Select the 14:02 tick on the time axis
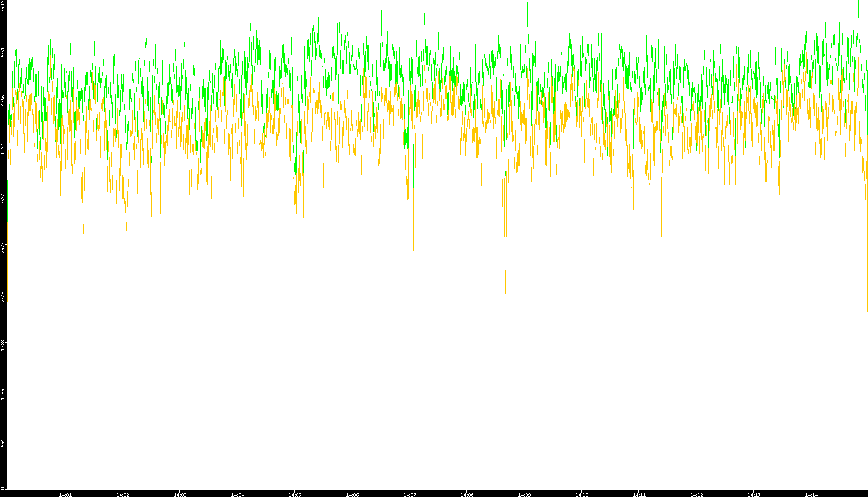Viewport: 868px width, 497px height. (x=122, y=495)
